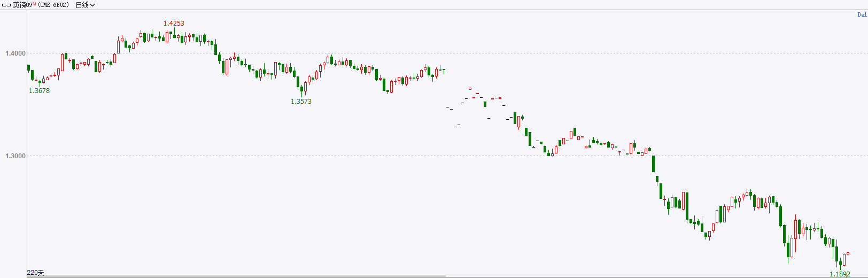Click the 220天 day range label

click(x=35, y=273)
